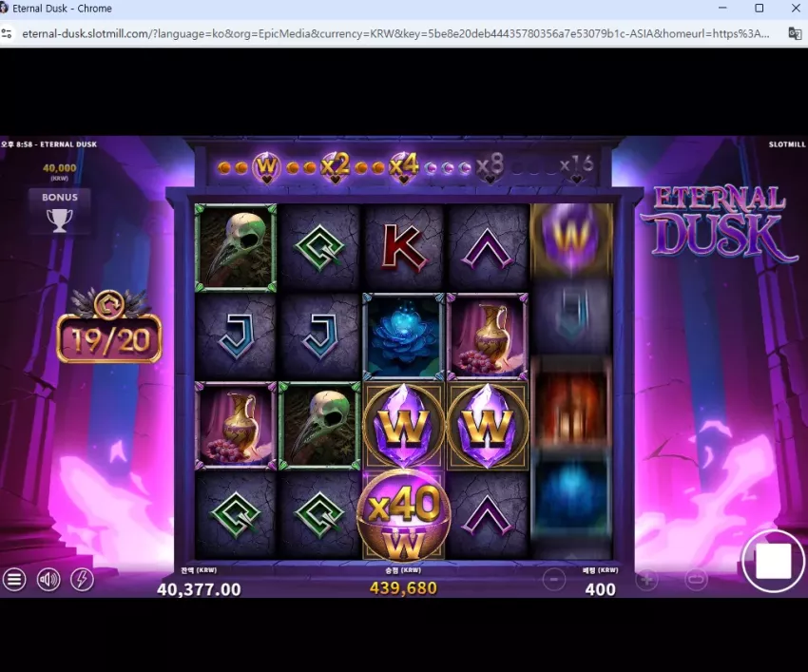Open the BONUS trophy panel
Screen dimensions: 808x672
[x=60, y=212]
